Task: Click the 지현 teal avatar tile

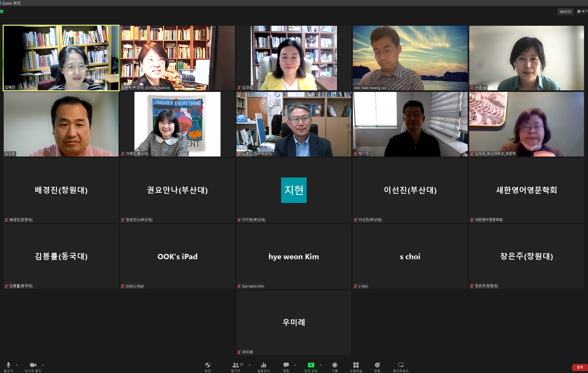Action: click(x=294, y=190)
